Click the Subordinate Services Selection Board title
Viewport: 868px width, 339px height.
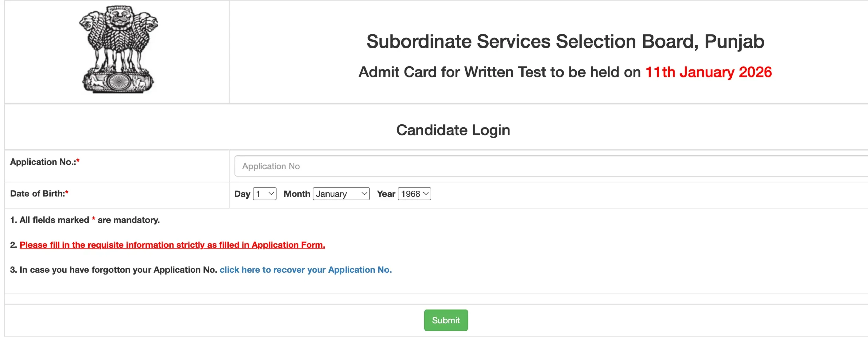pyautogui.click(x=565, y=41)
